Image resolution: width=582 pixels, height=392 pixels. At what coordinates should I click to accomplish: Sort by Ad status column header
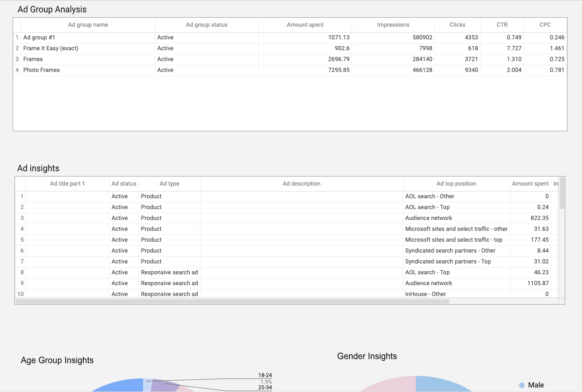pos(124,184)
